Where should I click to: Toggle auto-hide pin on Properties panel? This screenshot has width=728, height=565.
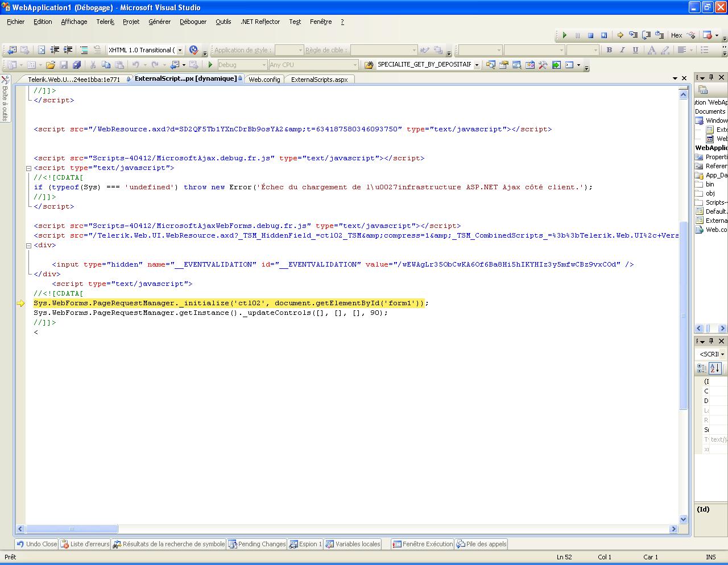click(x=711, y=341)
